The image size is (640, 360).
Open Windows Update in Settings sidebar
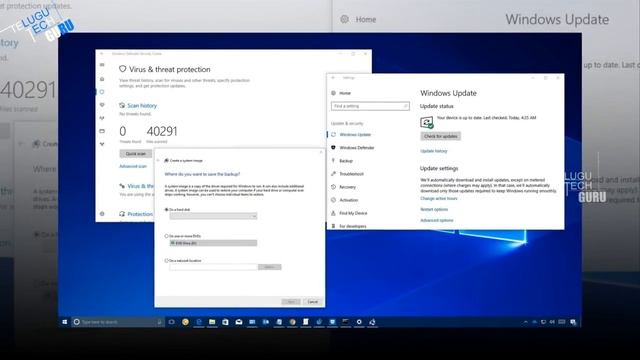(x=355, y=135)
